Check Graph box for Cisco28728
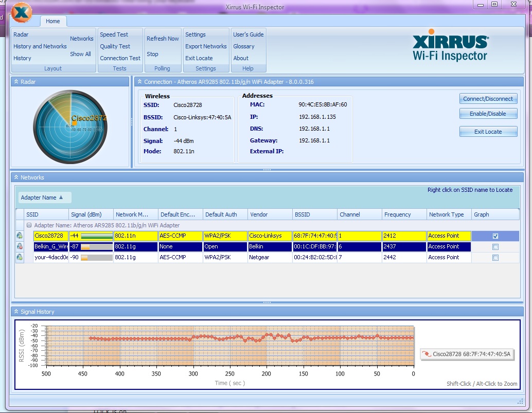This screenshot has height=413, width=532. pos(495,236)
